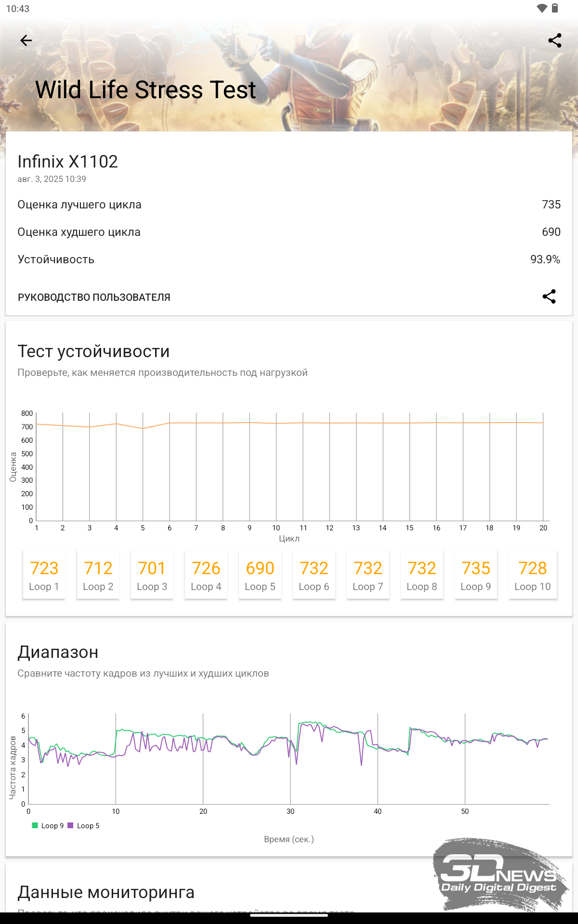
Task: Tap stability value 93.9%
Action: (x=545, y=259)
